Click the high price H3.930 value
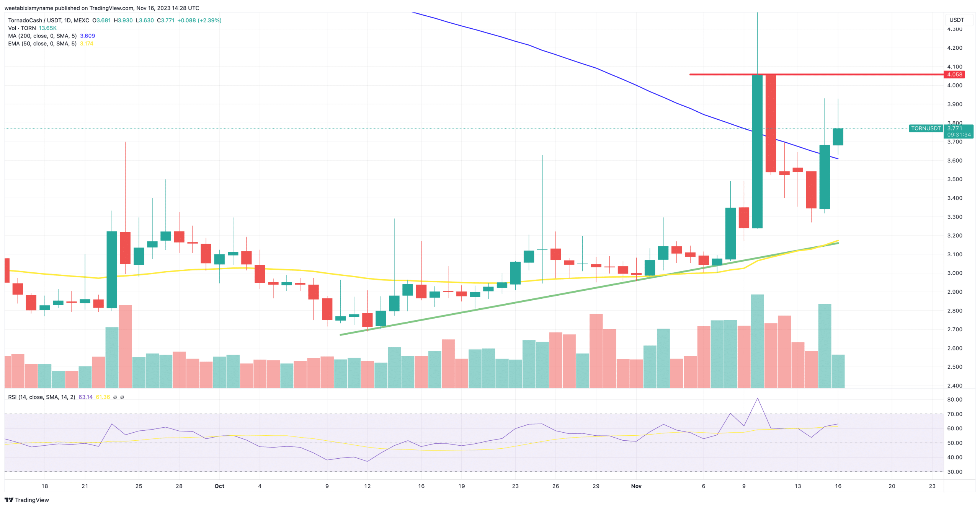The width and height of the screenshot is (980, 508). [123, 20]
